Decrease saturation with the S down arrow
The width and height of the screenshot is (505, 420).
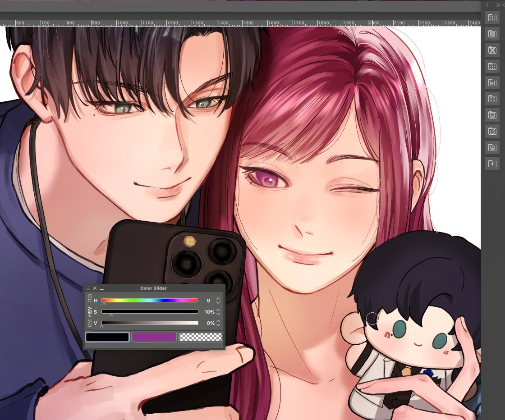(x=218, y=314)
